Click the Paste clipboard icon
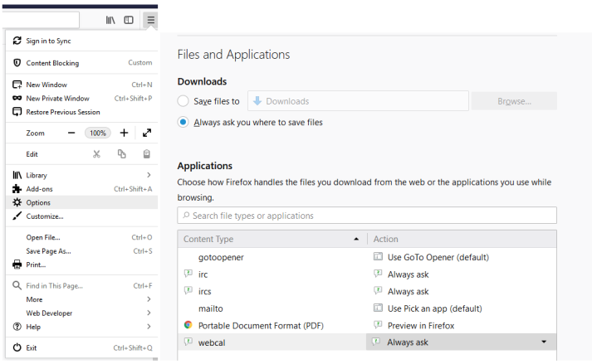 [x=147, y=153]
